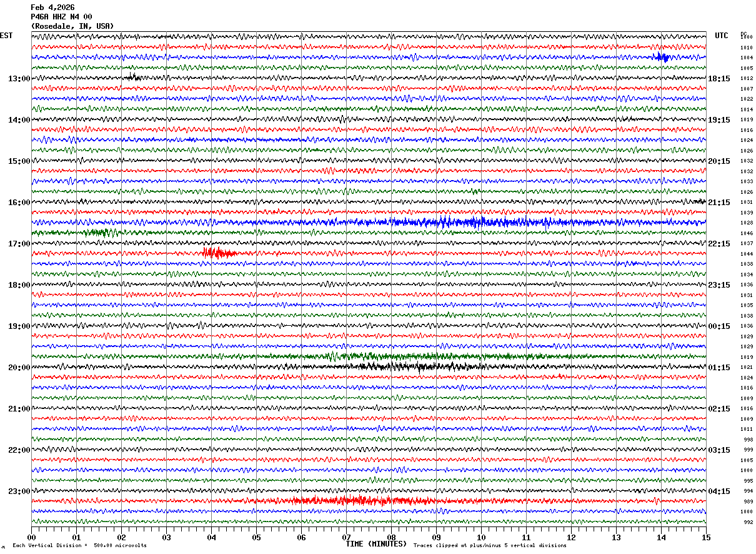Screen dimensions: 756x554
Task: Click the 15 minute tick label
Action: pyautogui.click(x=706, y=537)
